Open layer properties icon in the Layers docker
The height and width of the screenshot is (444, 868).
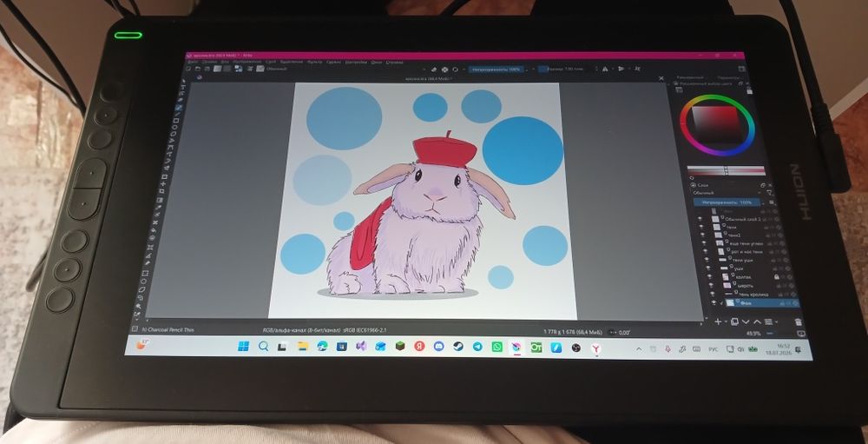pyautogui.click(x=768, y=321)
